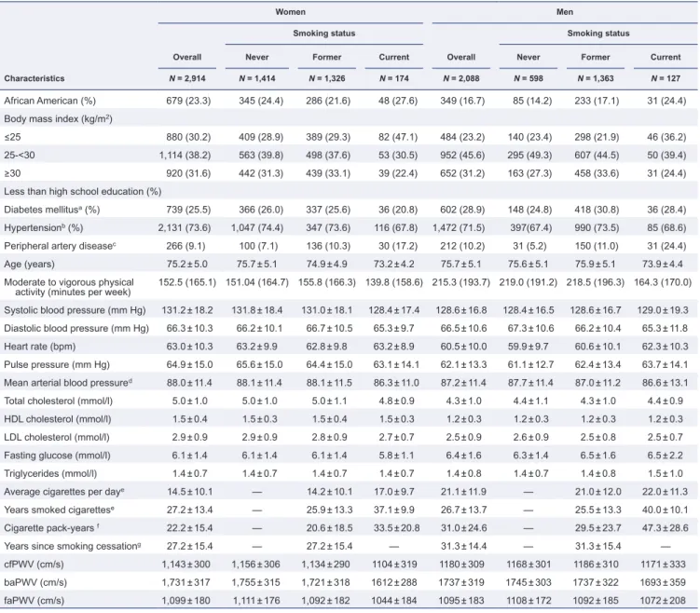The image size is (700, 613).
Task: Select the value '152.5 (165.1)'
Action: (187, 282)
